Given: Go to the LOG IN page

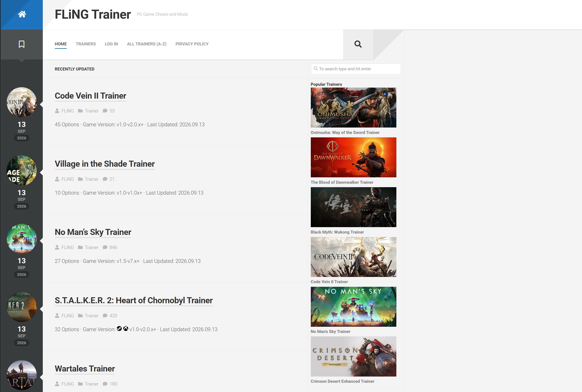Looking at the screenshot, I should [111, 44].
